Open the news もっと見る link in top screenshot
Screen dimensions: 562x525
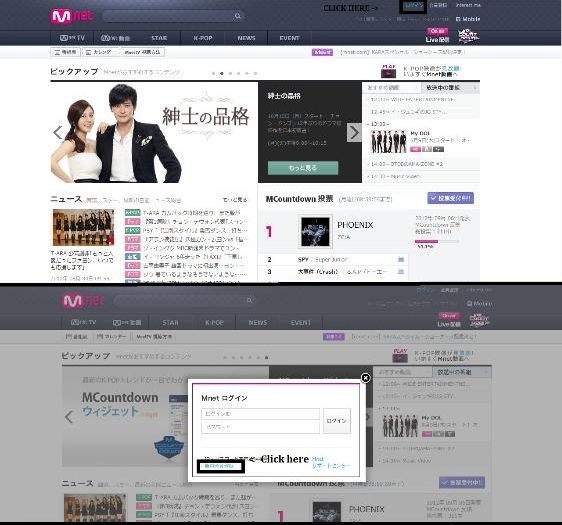(x=235, y=200)
